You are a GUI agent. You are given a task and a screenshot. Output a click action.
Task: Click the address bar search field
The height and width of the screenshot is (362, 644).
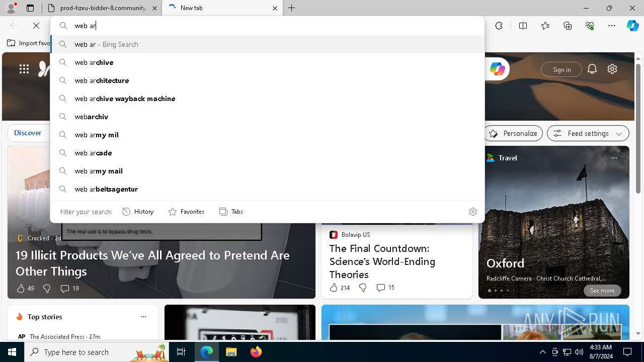(x=267, y=26)
